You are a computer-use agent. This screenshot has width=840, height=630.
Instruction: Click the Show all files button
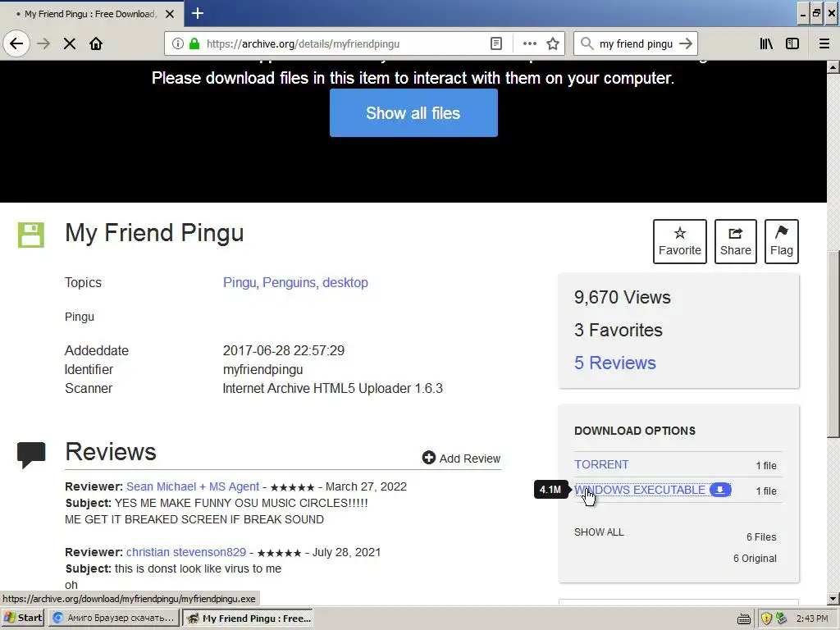[x=413, y=113]
